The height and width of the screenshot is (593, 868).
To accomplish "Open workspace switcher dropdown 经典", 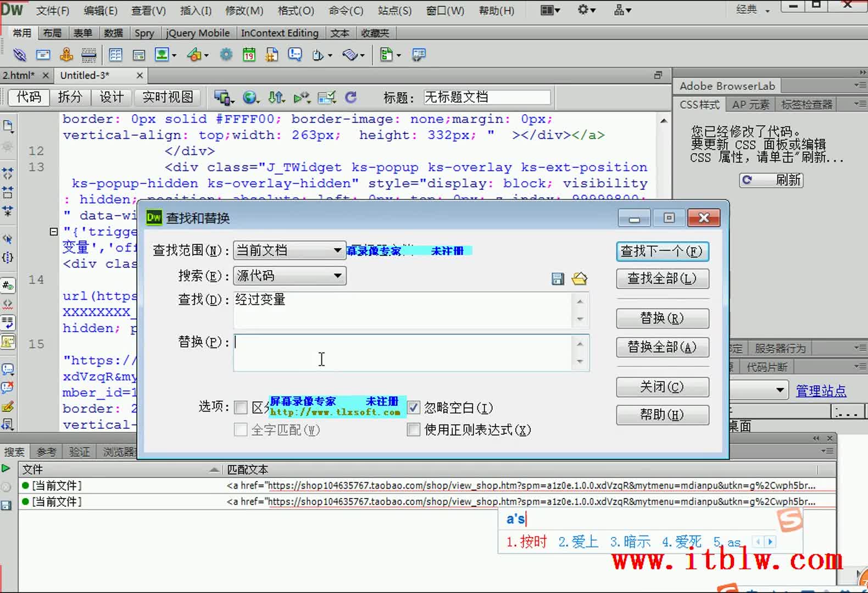I will pyautogui.click(x=753, y=10).
